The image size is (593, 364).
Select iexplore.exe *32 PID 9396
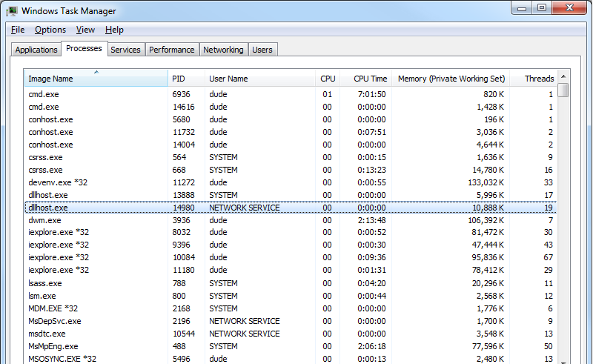click(x=291, y=245)
